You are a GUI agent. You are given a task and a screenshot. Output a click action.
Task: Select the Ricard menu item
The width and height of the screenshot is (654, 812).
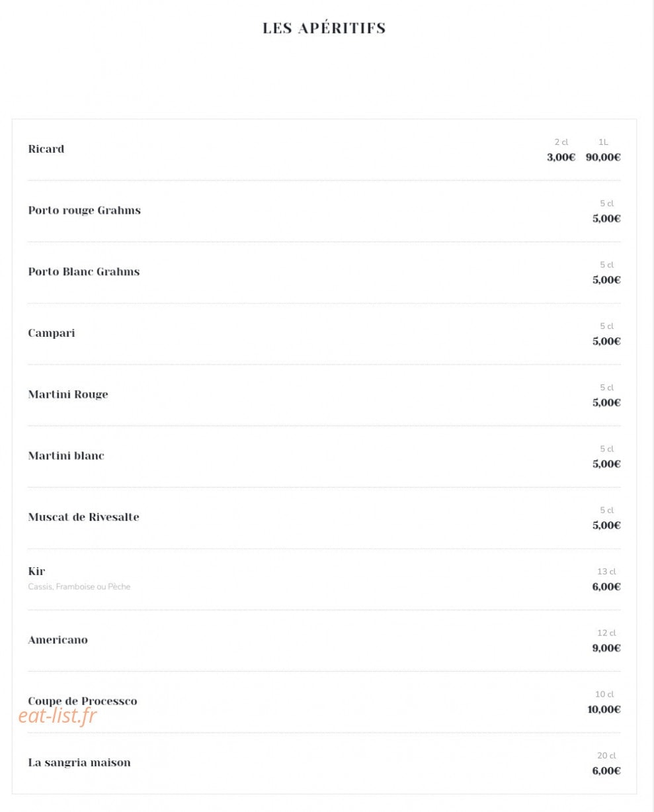[x=46, y=149]
